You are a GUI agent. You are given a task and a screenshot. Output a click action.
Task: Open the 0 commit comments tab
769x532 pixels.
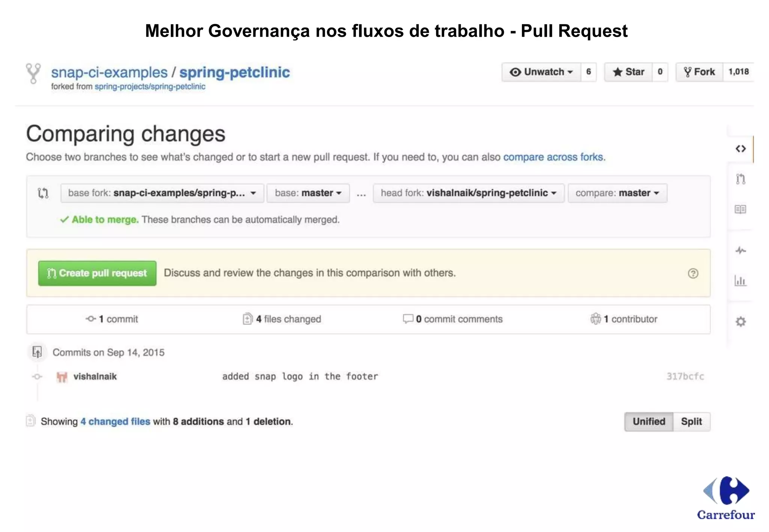click(453, 319)
